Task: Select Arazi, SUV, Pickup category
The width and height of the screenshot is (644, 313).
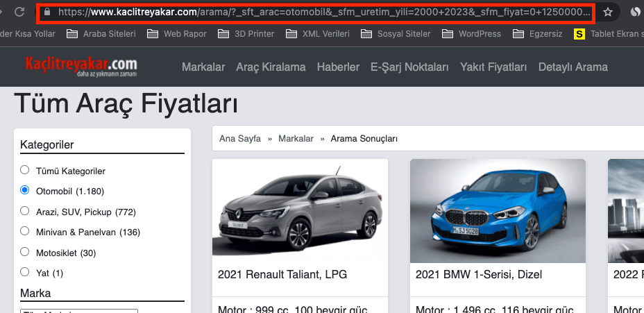Action: pyautogui.click(x=25, y=211)
